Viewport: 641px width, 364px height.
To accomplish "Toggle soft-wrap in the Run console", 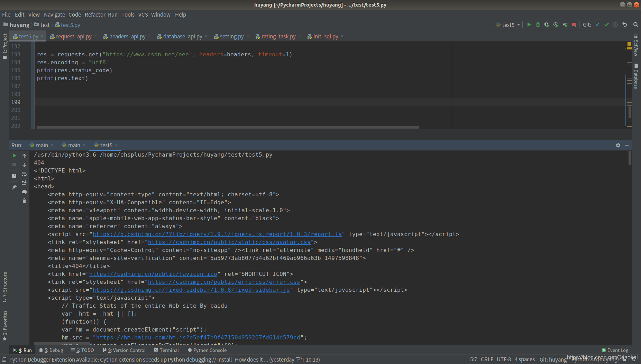I will coord(24,174).
